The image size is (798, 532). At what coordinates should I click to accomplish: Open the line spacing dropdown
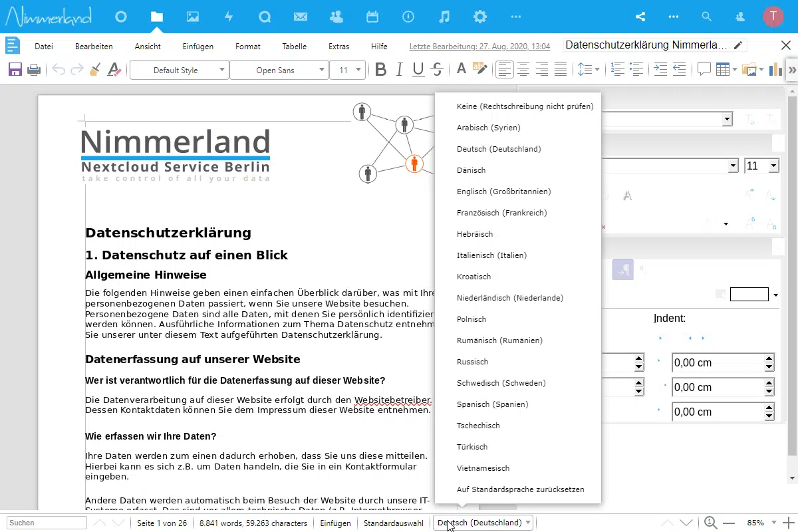tap(588, 69)
